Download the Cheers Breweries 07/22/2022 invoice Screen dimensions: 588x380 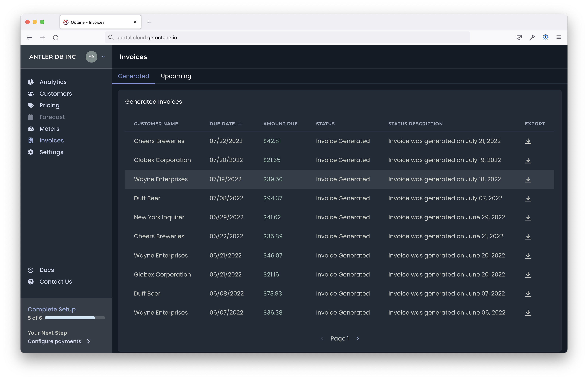tap(528, 141)
